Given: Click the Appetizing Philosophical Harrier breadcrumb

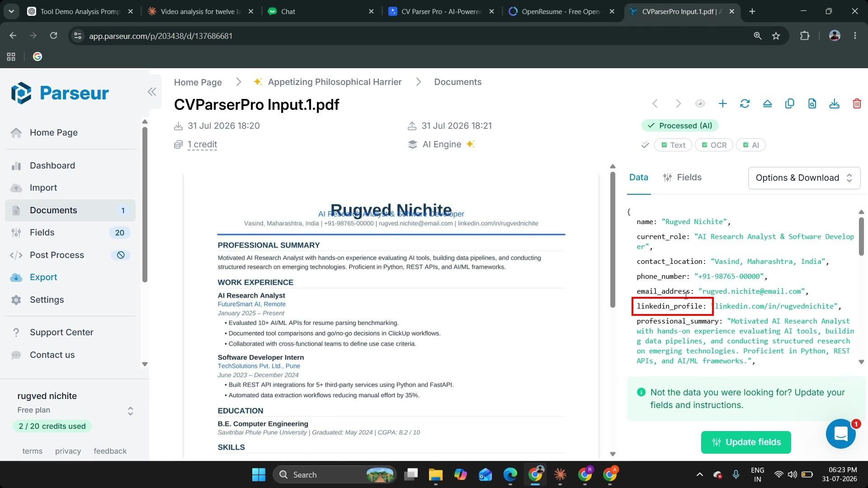Looking at the screenshot, I should coord(335,82).
